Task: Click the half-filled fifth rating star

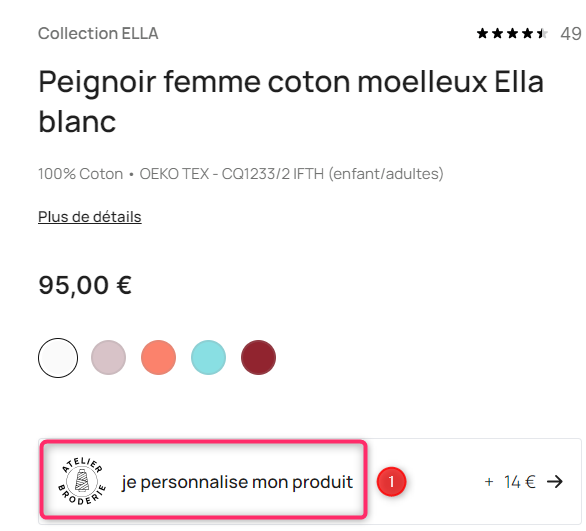Action: pos(542,34)
